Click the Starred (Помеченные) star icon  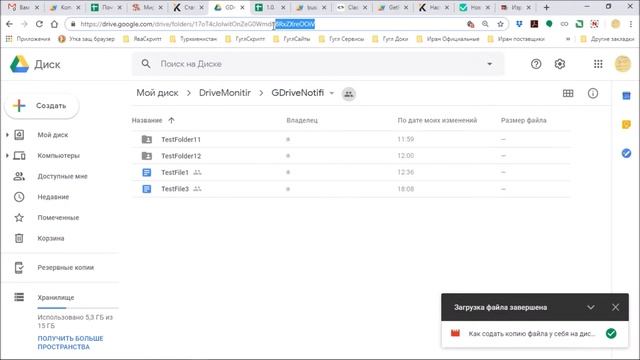click(19, 218)
